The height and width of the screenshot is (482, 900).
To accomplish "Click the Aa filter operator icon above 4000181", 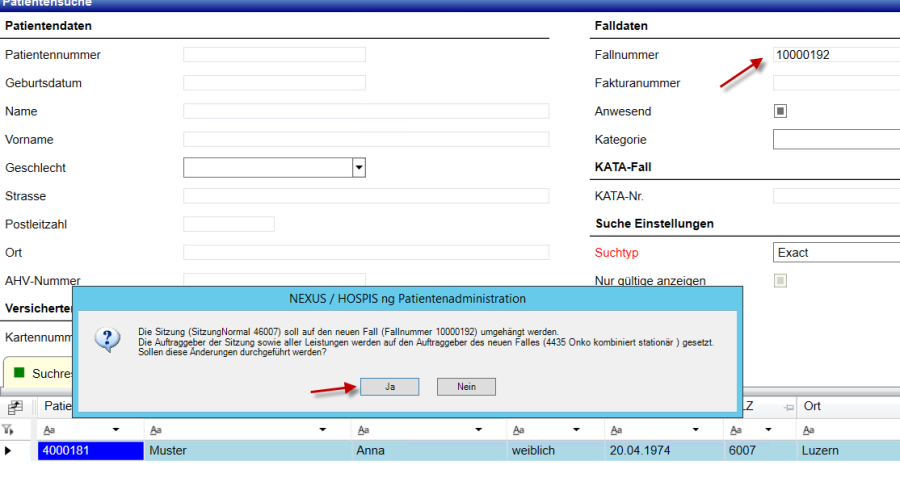I will click(49, 430).
